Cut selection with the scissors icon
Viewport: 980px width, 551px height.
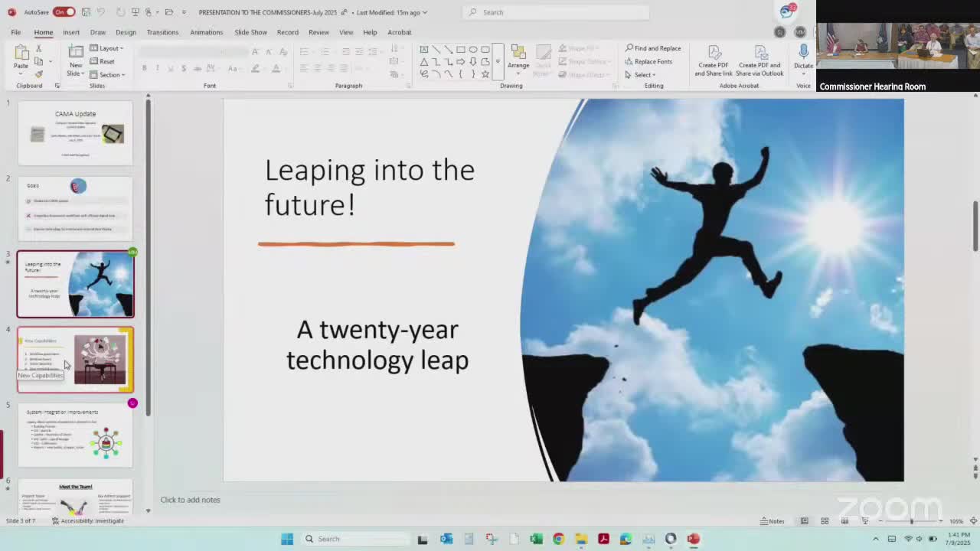38,48
